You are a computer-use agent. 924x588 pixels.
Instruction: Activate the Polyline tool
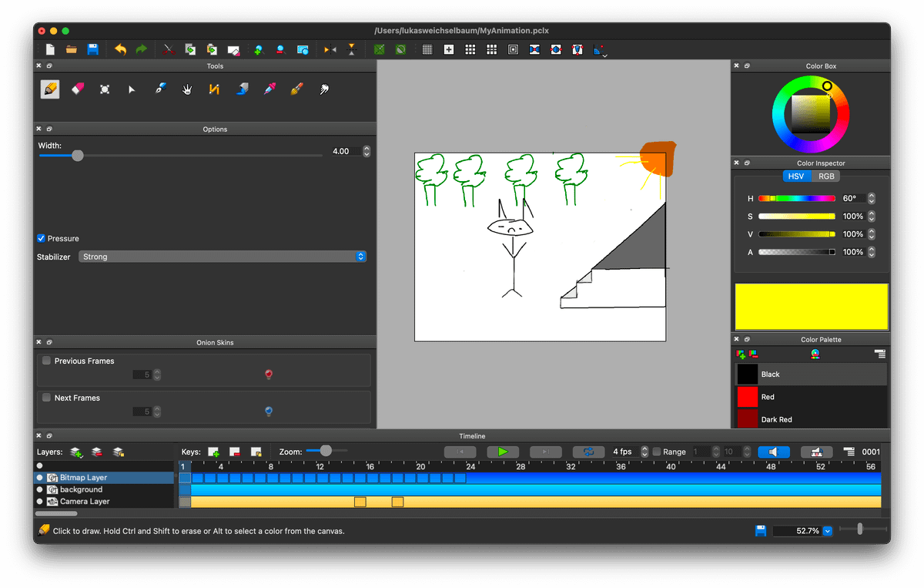pyautogui.click(x=214, y=89)
